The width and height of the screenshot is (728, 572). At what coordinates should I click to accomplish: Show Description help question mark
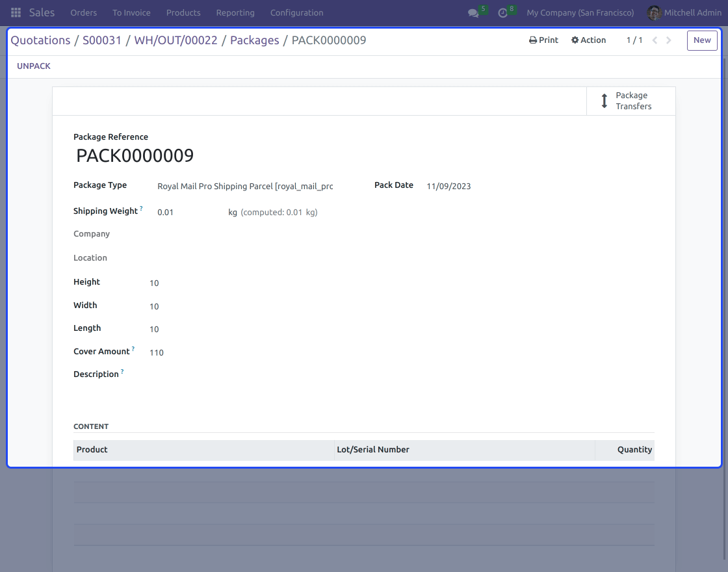(122, 371)
